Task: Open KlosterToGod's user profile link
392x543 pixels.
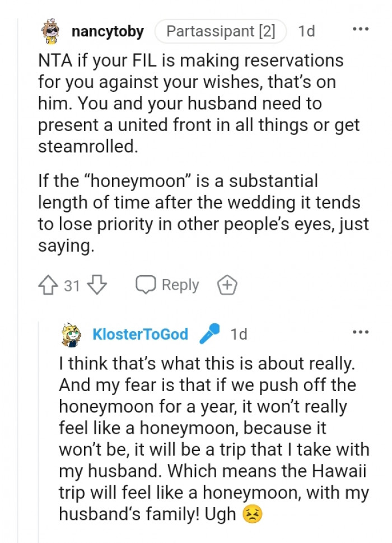Action: click(x=140, y=335)
